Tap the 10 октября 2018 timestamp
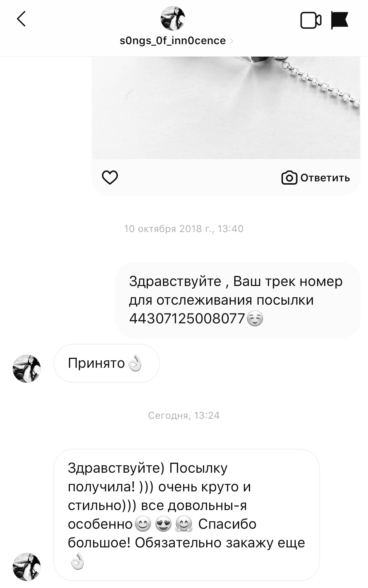 pos(184,229)
